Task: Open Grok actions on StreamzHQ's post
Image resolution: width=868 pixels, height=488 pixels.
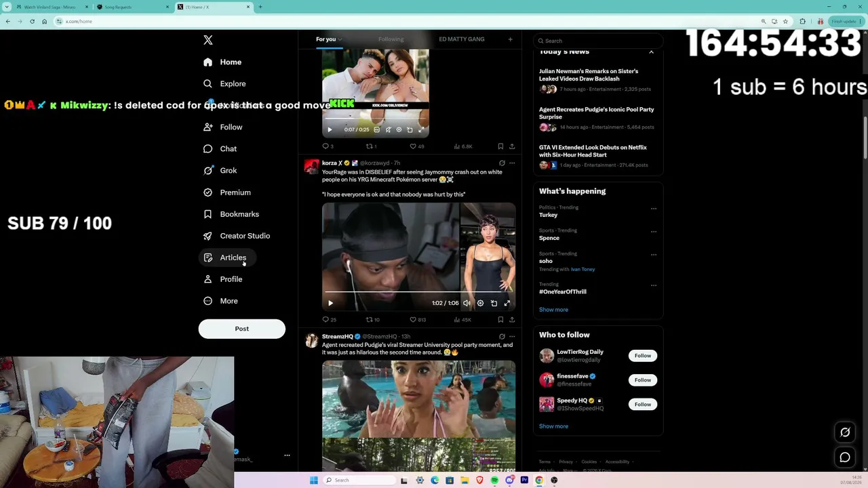Action: [x=502, y=336]
